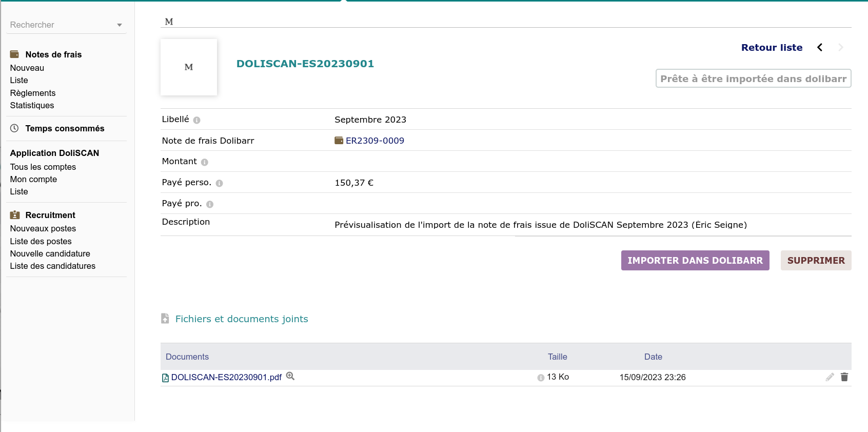868x432 pixels.
Task: Click the SUPPRIMER button
Action: [816, 260]
